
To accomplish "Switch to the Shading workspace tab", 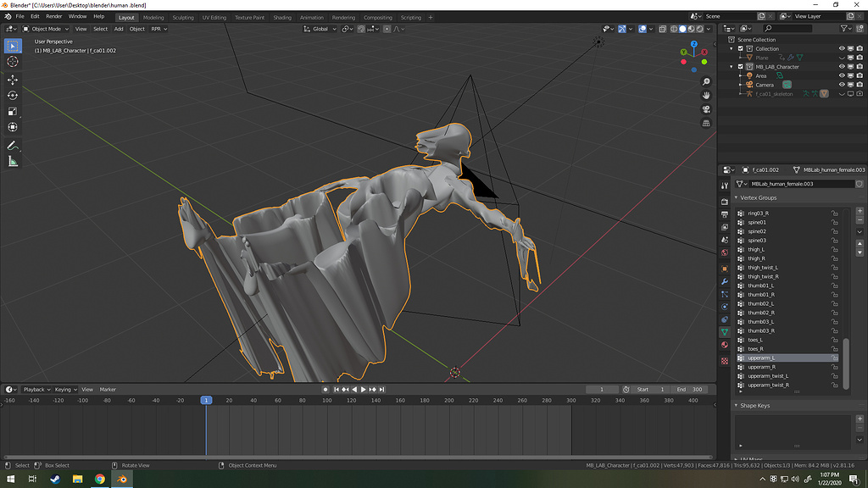I will (282, 17).
